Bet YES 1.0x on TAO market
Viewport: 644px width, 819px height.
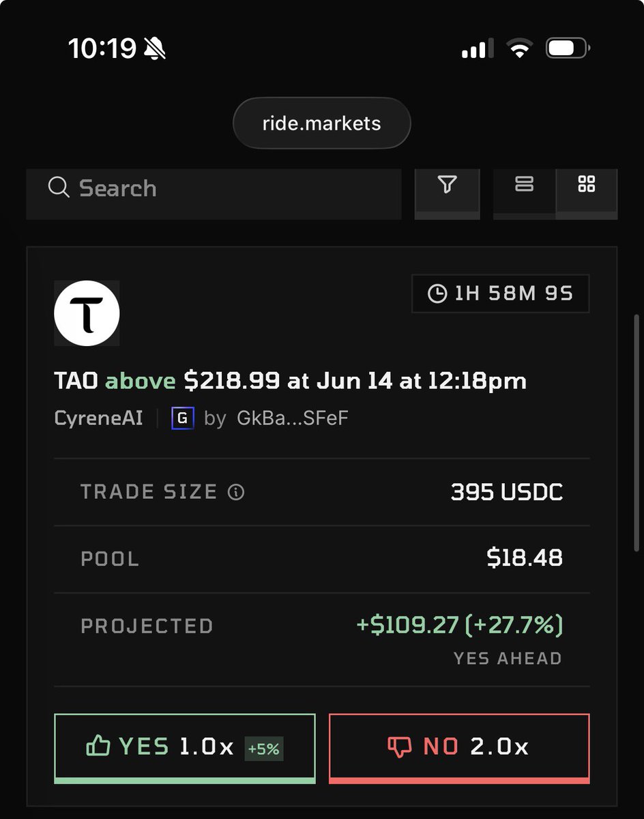point(185,748)
